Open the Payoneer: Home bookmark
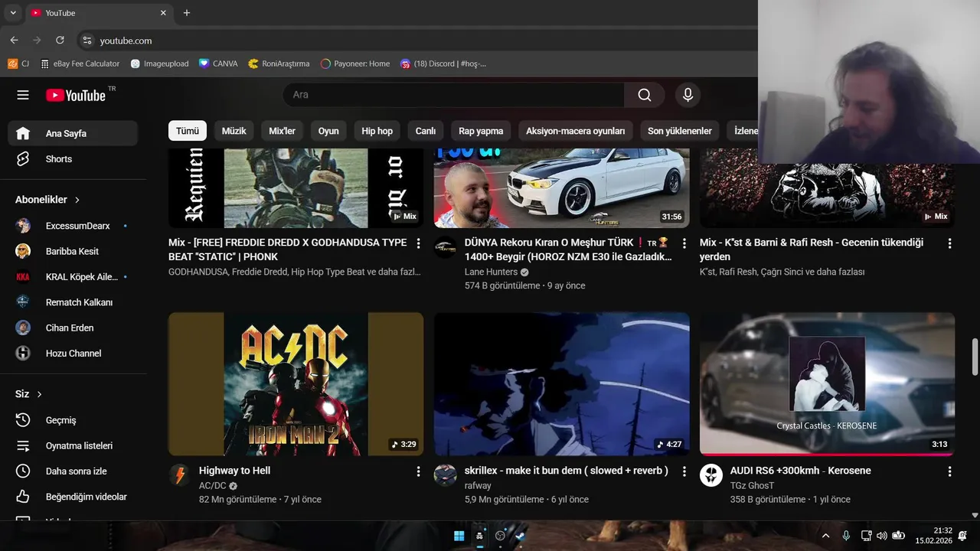Image resolution: width=980 pixels, height=551 pixels. click(x=355, y=64)
